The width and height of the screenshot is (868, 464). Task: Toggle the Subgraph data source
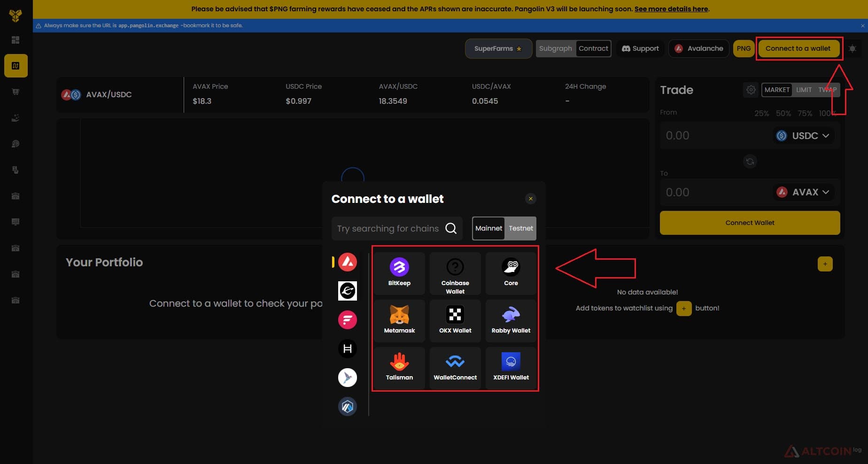coord(556,48)
